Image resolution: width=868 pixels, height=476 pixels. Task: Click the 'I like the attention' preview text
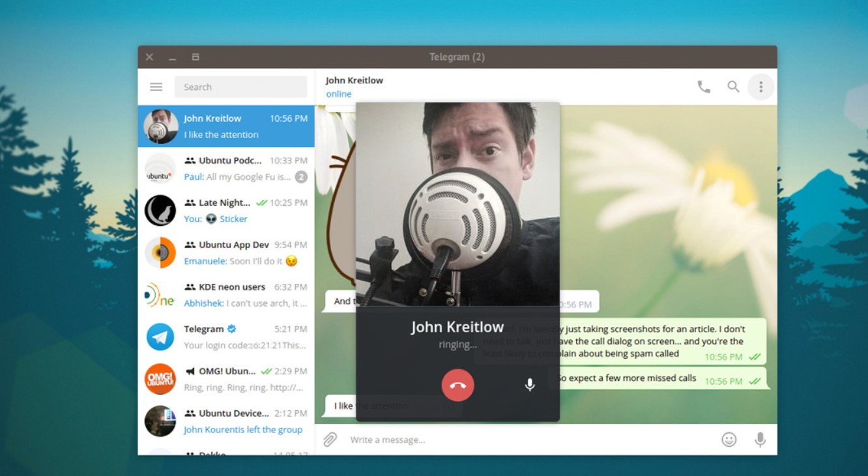221,135
